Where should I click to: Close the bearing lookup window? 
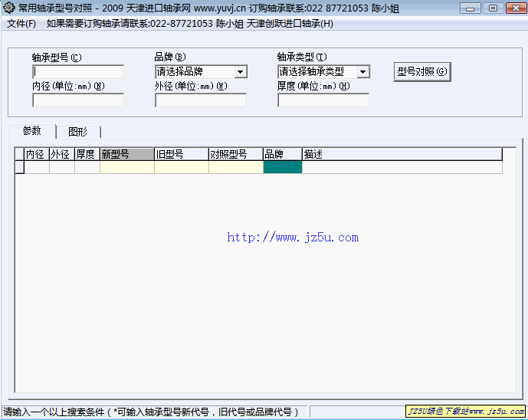point(516,8)
